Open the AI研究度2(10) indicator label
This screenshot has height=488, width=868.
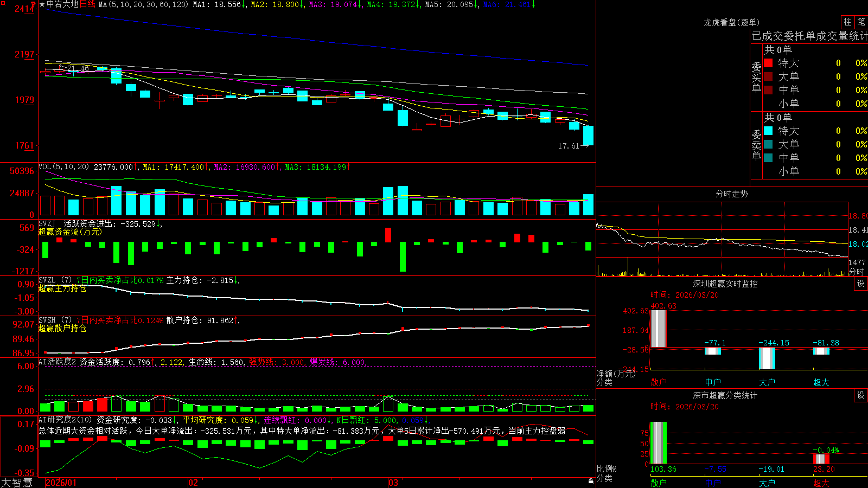pos(66,420)
